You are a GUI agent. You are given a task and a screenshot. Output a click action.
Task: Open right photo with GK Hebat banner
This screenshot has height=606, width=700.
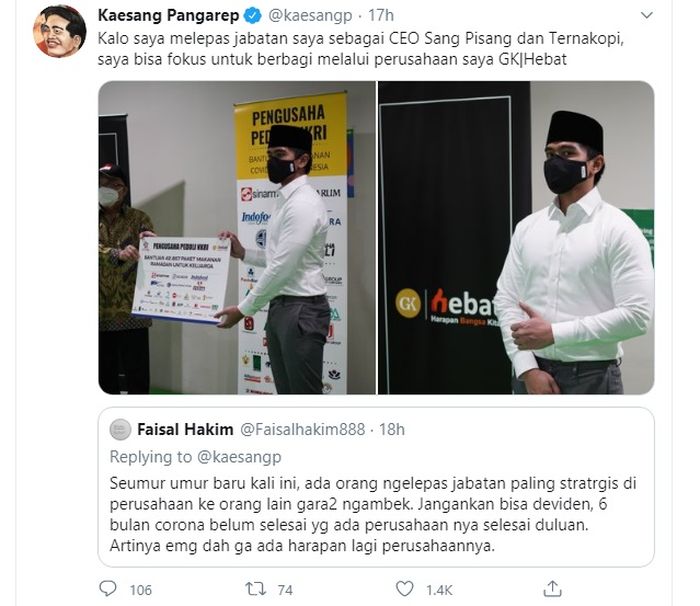point(516,238)
